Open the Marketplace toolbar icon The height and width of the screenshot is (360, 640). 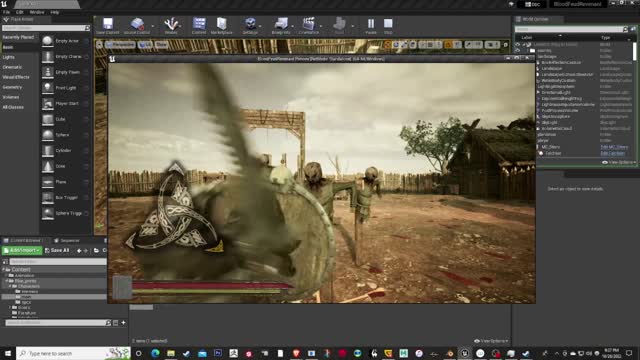pos(222,25)
